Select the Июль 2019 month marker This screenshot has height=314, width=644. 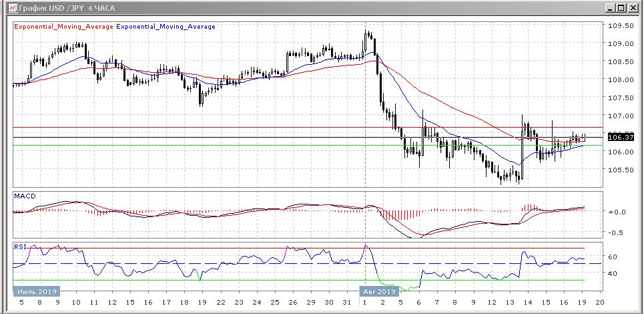coord(36,291)
